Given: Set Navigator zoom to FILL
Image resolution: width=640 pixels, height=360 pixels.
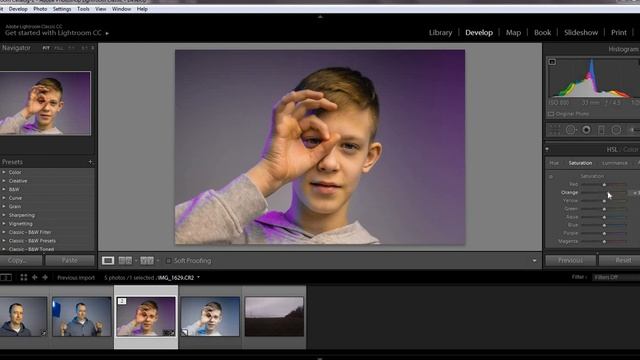Looking at the screenshot, I should tap(59, 48).
